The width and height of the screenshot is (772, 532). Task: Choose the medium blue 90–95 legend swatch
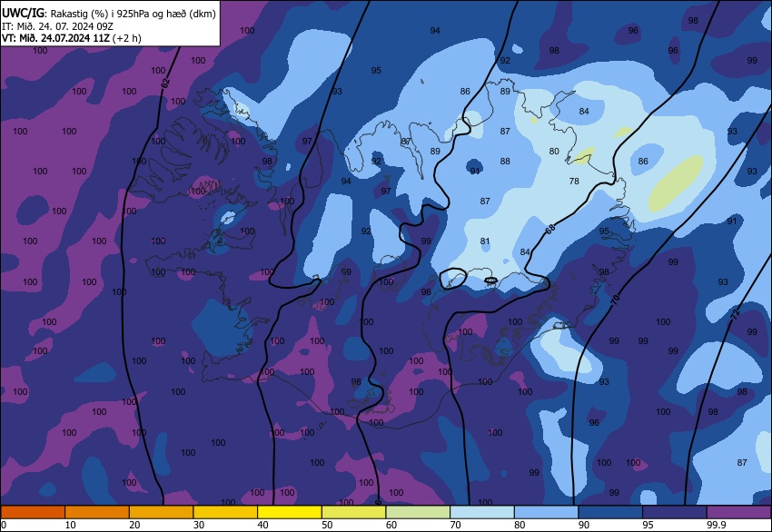tap(610, 512)
